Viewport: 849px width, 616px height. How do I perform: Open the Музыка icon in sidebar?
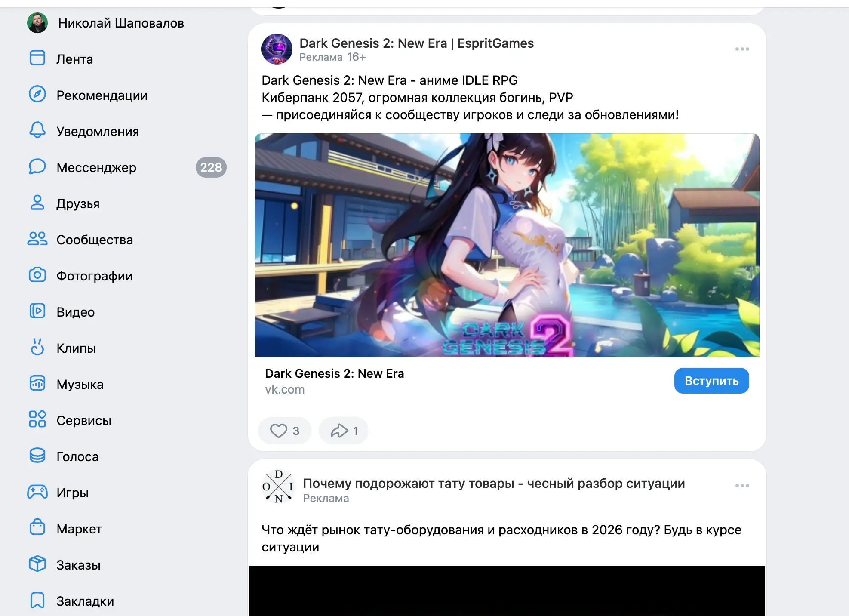[x=37, y=383]
